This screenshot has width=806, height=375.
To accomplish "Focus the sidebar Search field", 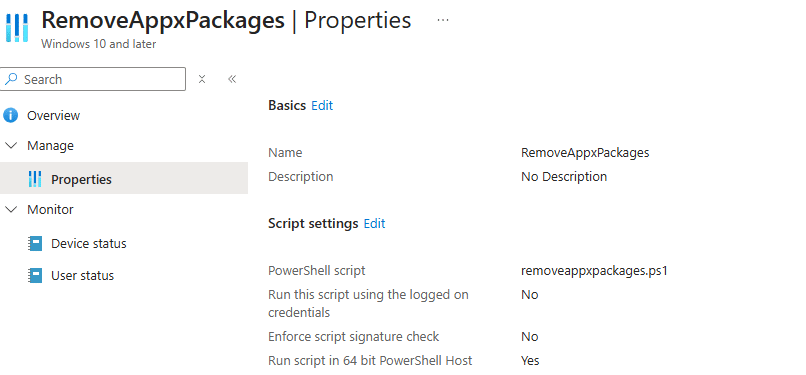I will pos(93,79).
